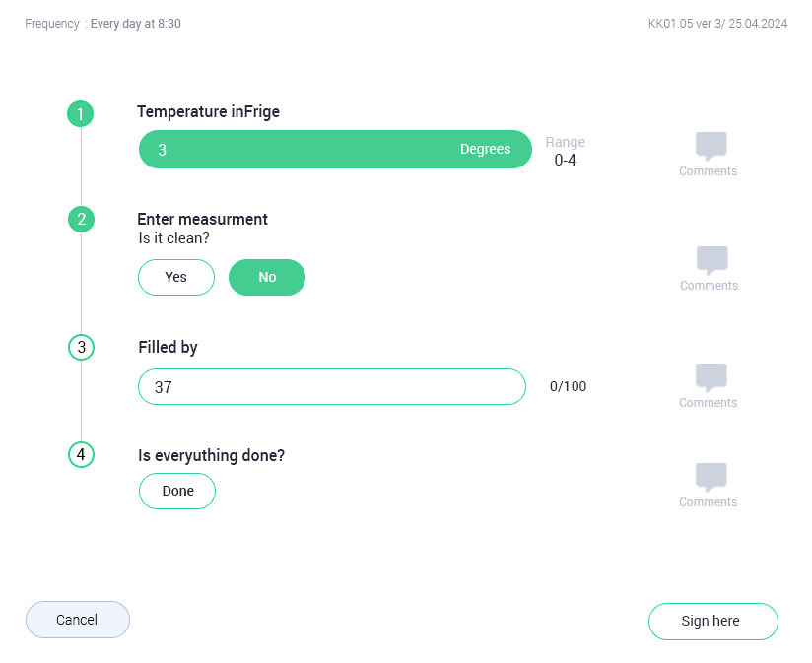Click the 0/100 character counter

568,386
